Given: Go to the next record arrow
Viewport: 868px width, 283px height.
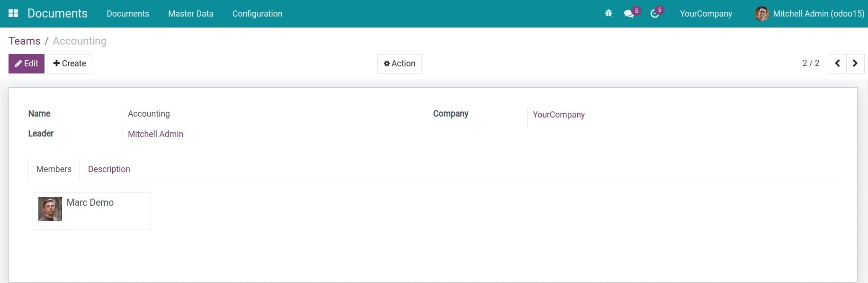Looking at the screenshot, I should 855,64.
